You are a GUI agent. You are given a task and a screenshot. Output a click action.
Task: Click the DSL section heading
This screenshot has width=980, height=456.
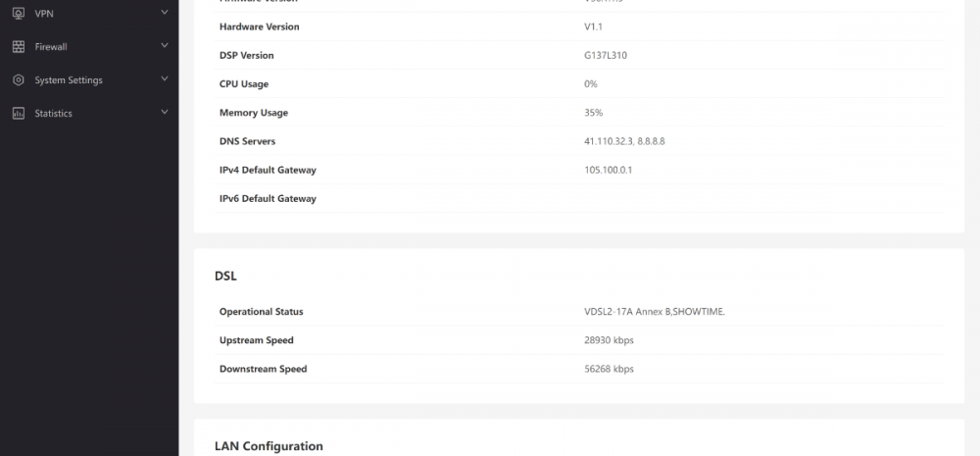(225, 276)
